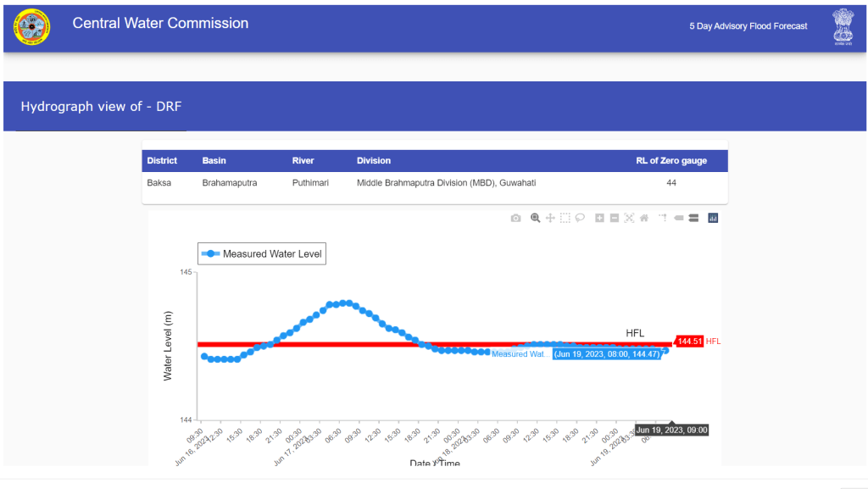
Task: Click the Central Water Commission logo
Action: tap(31, 27)
